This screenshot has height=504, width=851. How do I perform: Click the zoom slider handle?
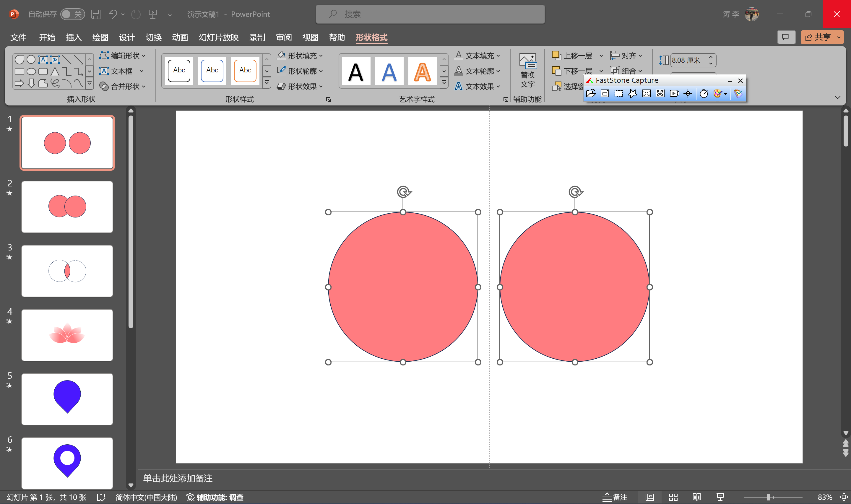(768, 497)
